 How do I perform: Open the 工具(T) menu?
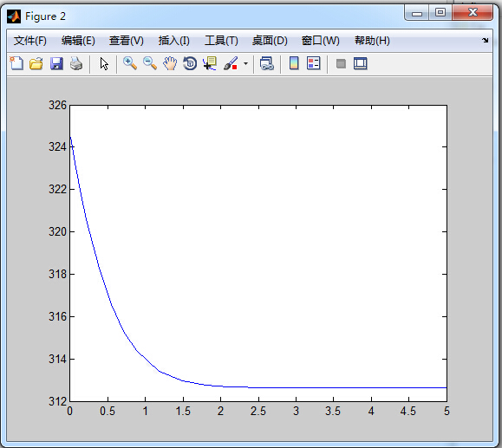coord(221,41)
